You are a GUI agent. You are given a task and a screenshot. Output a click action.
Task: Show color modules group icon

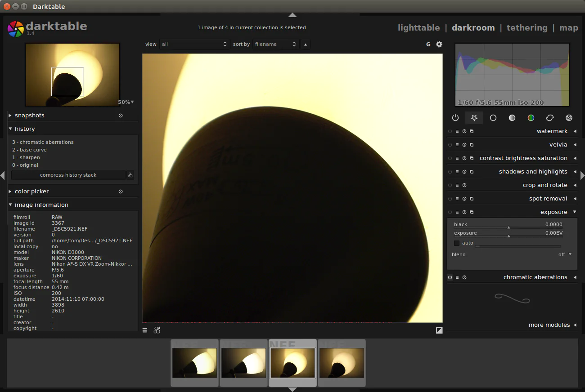(531, 118)
